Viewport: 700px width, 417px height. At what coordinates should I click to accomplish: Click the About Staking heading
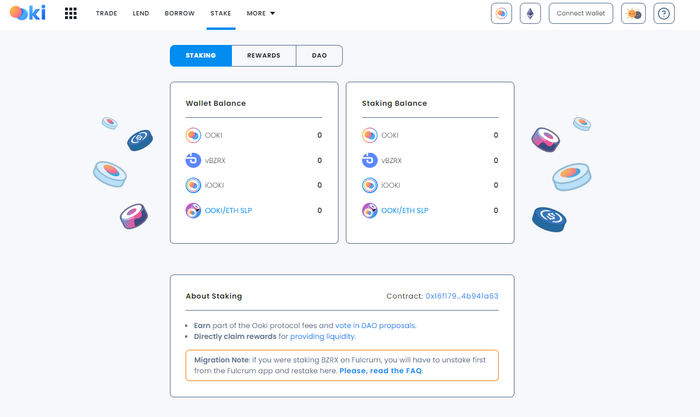point(214,296)
